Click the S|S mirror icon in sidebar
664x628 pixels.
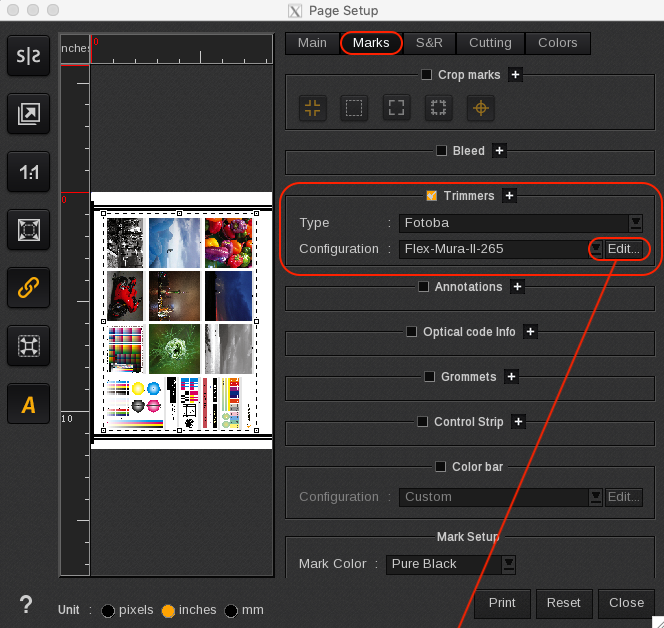(28, 56)
